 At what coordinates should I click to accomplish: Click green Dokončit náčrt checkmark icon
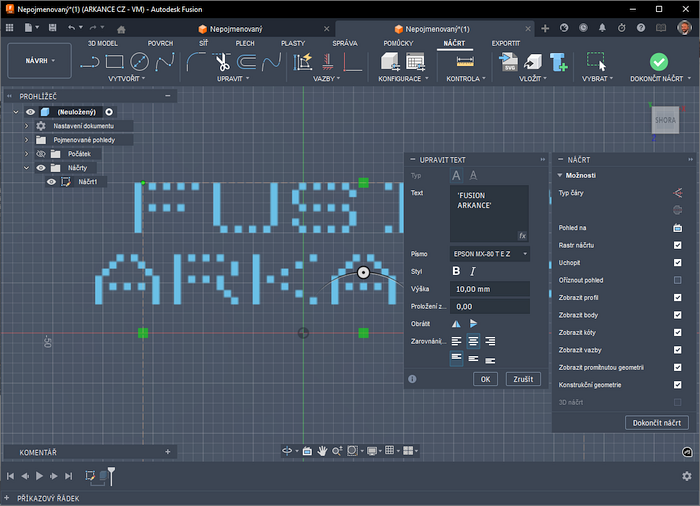coord(657,62)
